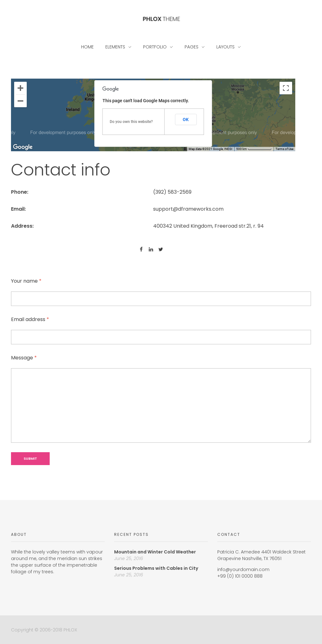
Task: Expand the Portfolio dropdown menu
Action: click(x=158, y=47)
